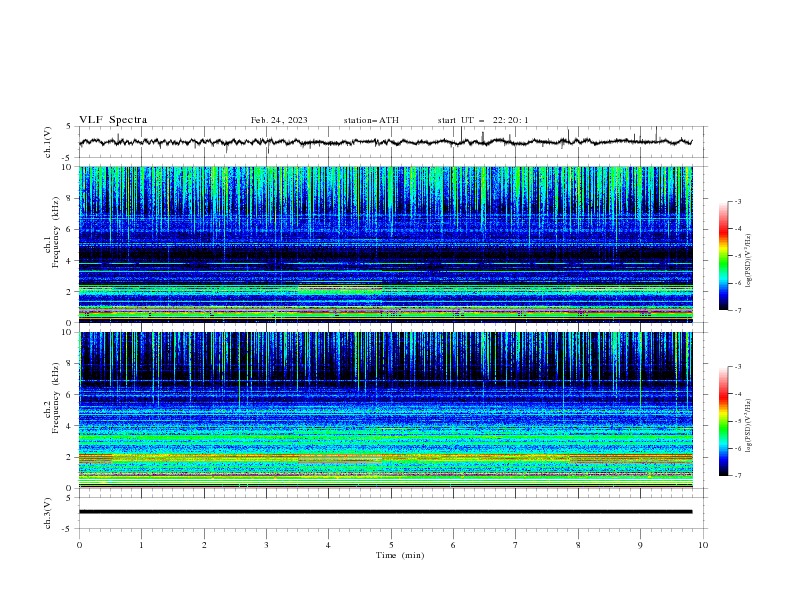Click the ch.1 "Frequency (kHz)" axis label
The image size is (792, 612).
(x=56, y=232)
